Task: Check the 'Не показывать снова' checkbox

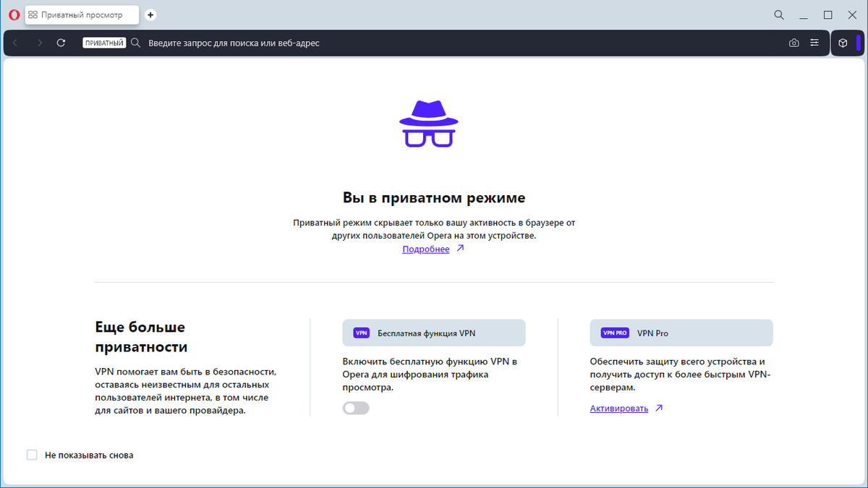Action: pos(32,455)
